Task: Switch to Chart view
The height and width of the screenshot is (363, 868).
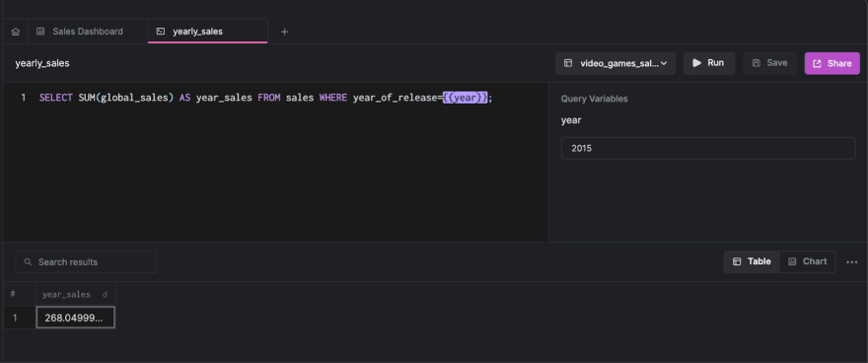Action: [x=808, y=261]
